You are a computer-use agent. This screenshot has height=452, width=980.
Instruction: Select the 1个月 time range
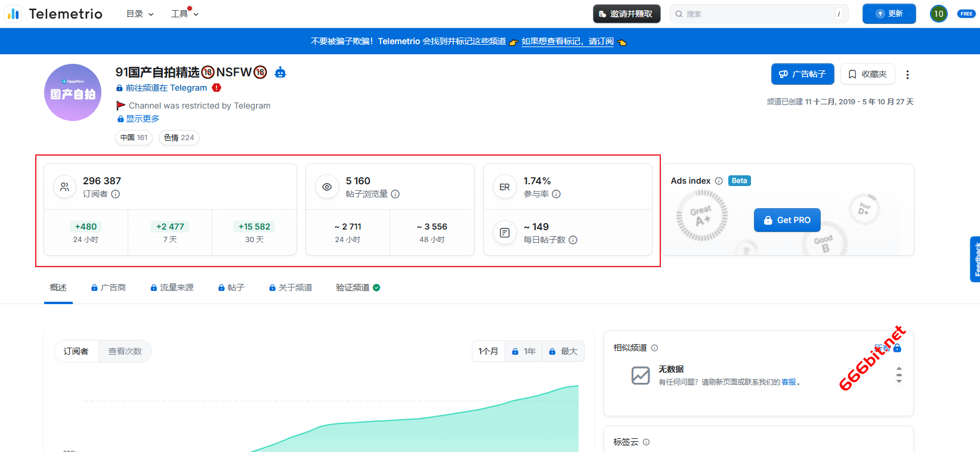pyautogui.click(x=488, y=351)
